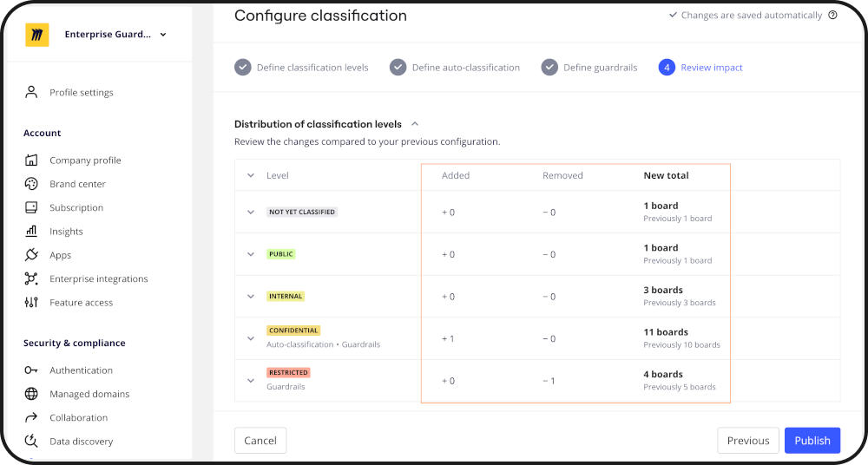Click the Authentication key icon
The image size is (868, 465).
pyautogui.click(x=31, y=370)
